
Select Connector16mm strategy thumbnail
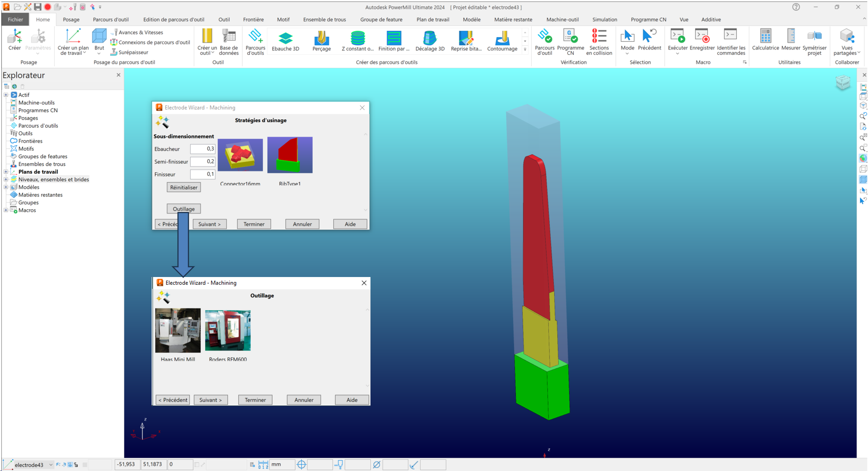click(240, 155)
